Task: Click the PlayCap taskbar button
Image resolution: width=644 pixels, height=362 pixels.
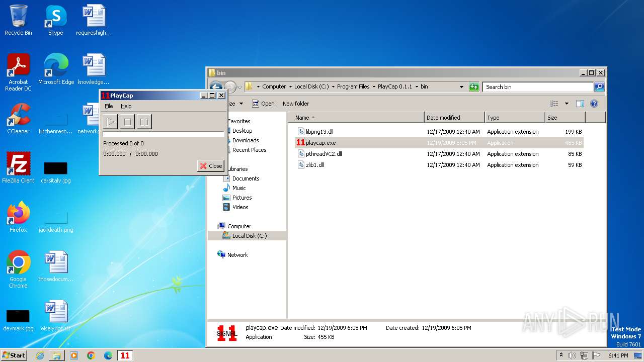Action: (125, 355)
